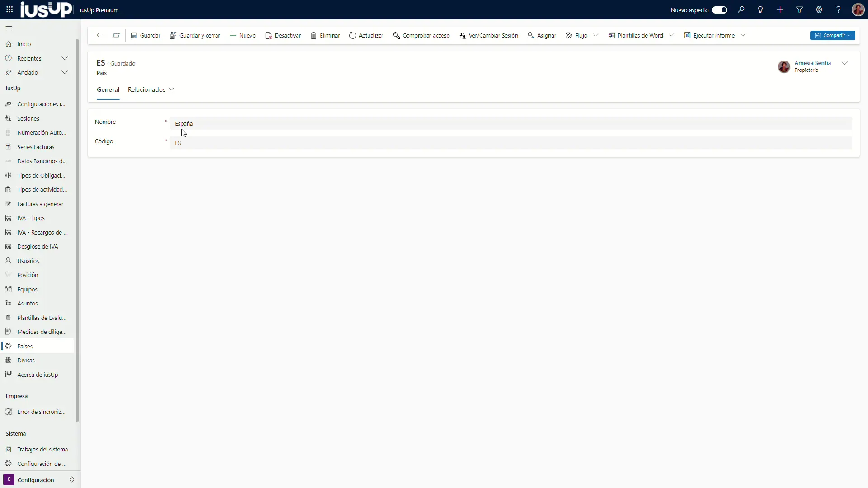The width and height of the screenshot is (868, 488).
Task: Open record in new window icon
Action: [x=117, y=35]
